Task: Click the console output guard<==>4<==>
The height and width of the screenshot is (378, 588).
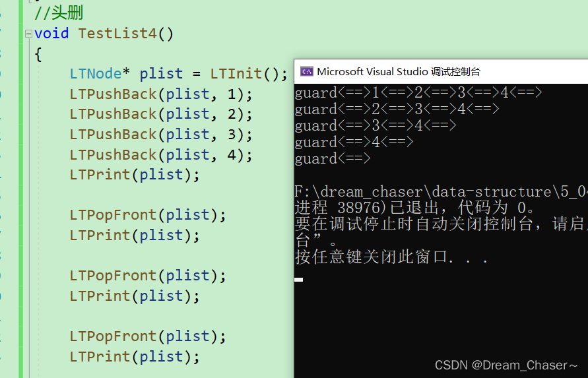Action: click(x=354, y=142)
